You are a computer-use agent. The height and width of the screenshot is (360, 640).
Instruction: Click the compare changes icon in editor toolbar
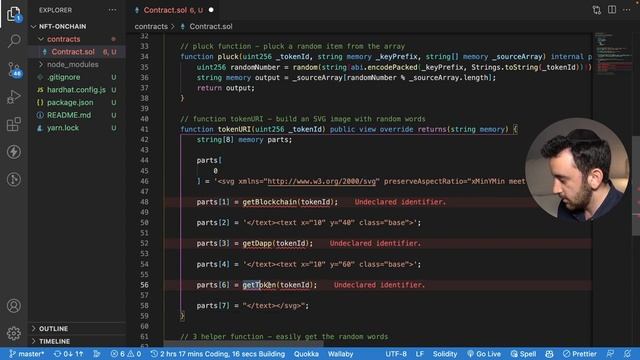(x=597, y=10)
